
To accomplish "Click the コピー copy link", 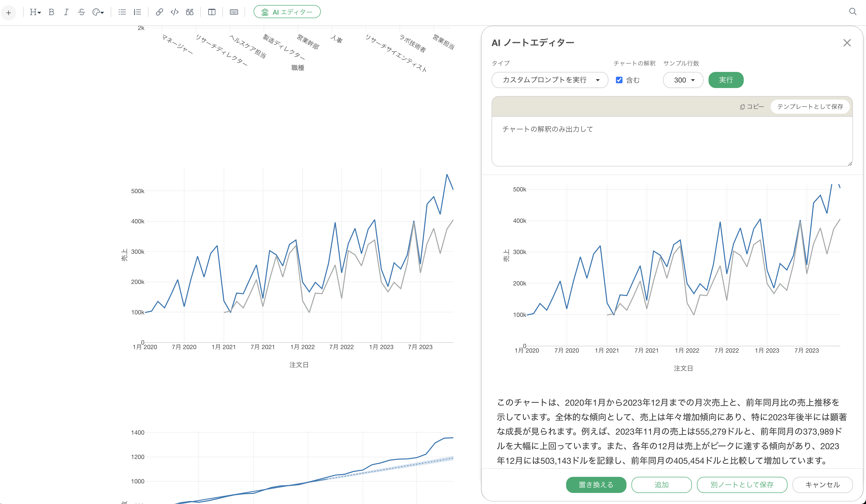I will tap(752, 106).
